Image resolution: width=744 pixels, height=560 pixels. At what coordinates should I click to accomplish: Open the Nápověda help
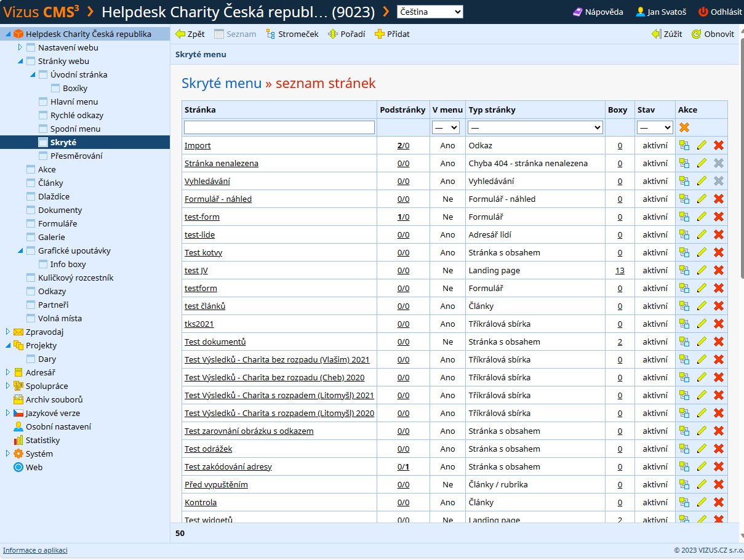pos(598,12)
